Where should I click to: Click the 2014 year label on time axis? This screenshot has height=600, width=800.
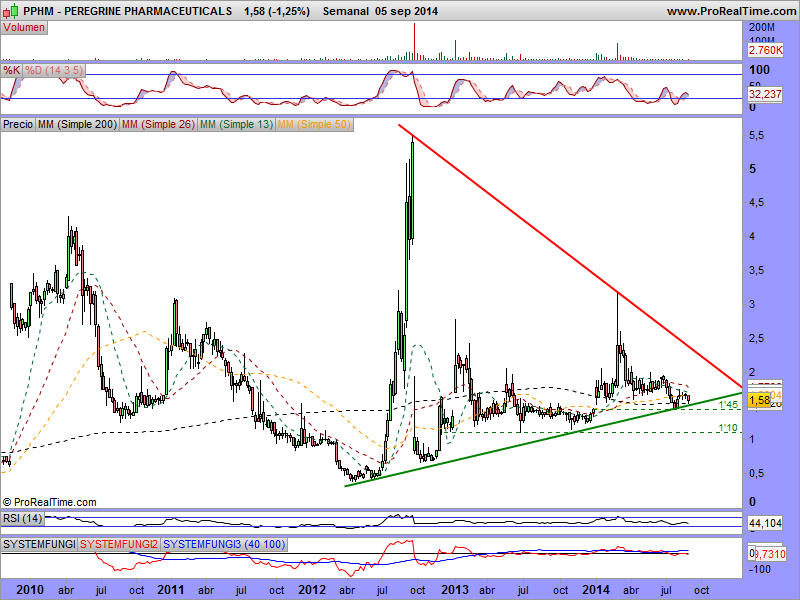(596, 590)
